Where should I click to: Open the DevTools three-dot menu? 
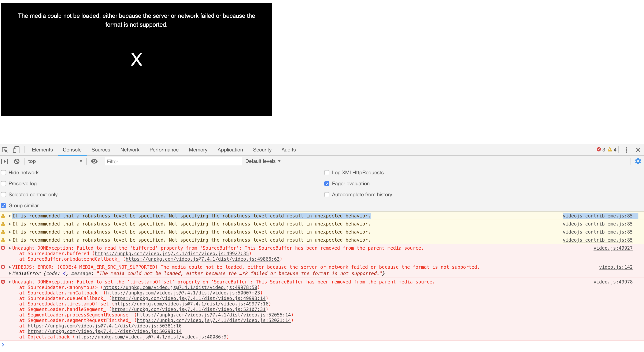(x=626, y=150)
